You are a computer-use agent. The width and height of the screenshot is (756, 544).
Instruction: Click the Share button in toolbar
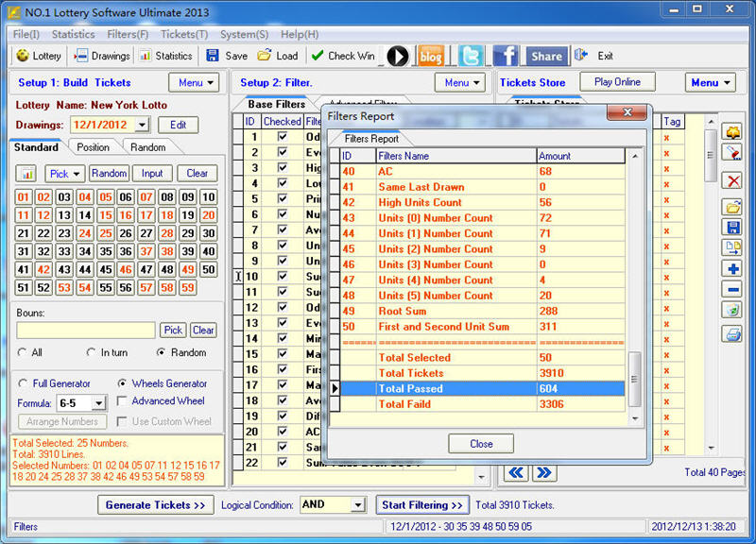(547, 57)
